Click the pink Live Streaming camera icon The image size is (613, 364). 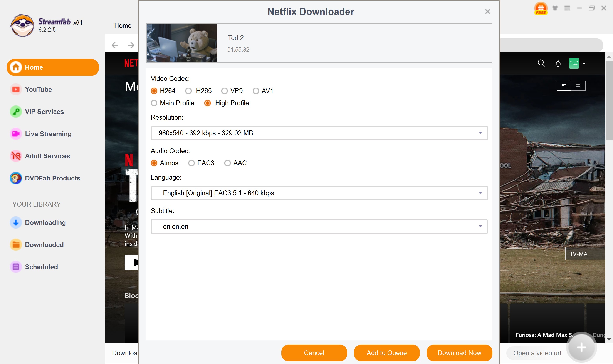[x=16, y=134]
